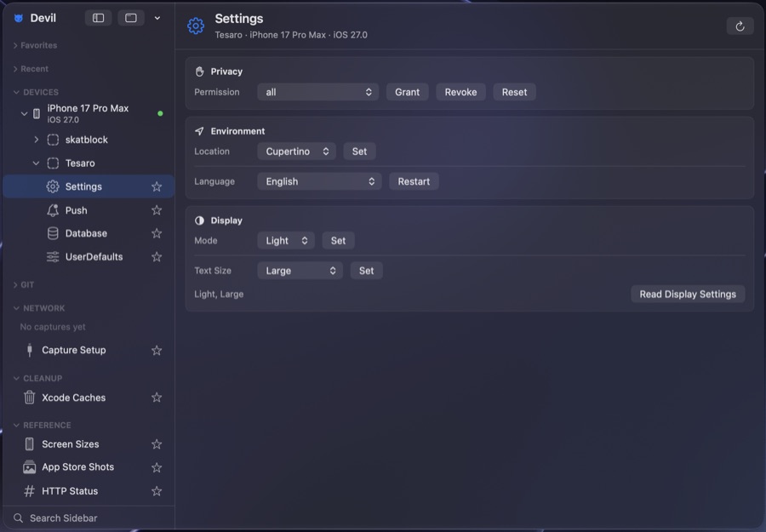Select the Tesaro app icon
Viewport: 766px width, 532px height.
click(x=53, y=163)
